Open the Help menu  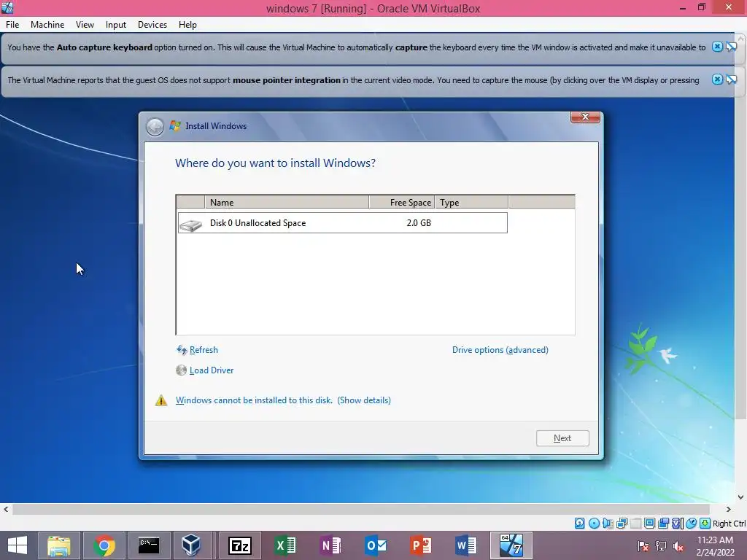187,25
